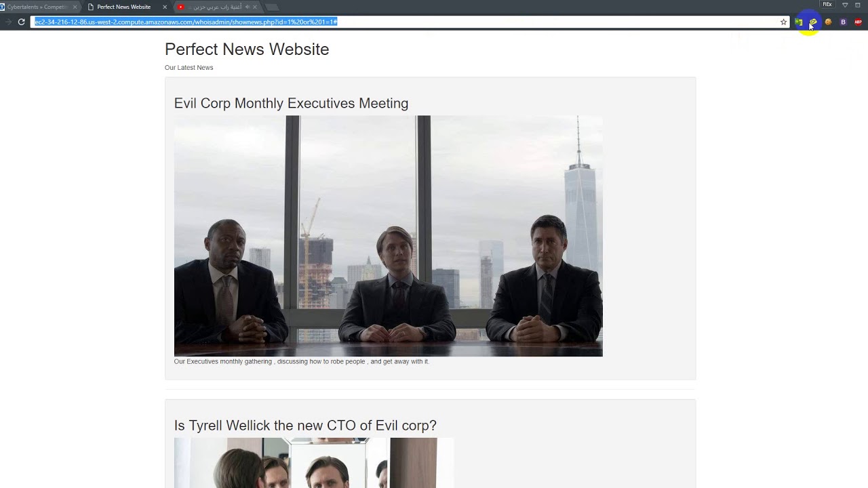Click the Perfect News Website heading
This screenshot has height=488, width=868.
247,49
